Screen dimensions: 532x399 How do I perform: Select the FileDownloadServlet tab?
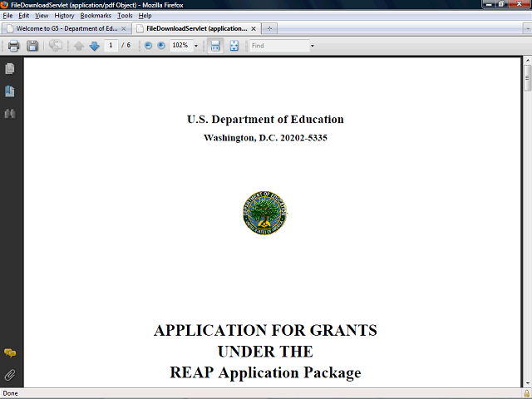pos(196,28)
